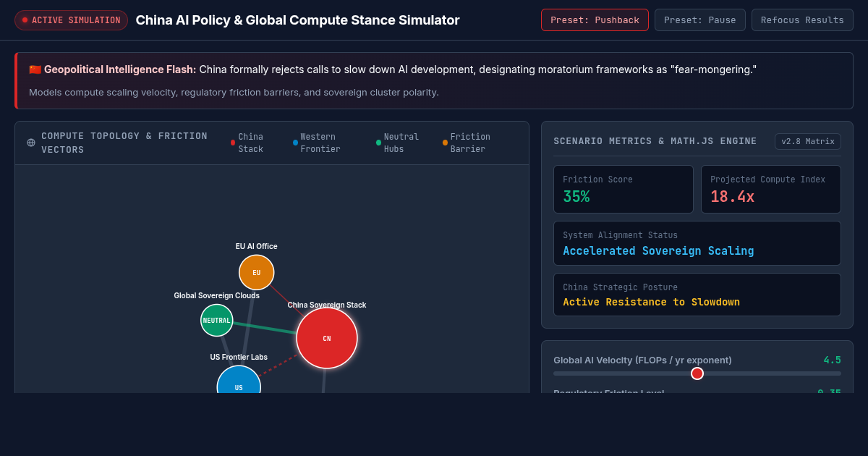Click the Friction Barrier orange legend dot
The image size is (868, 456).
(x=445, y=143)
